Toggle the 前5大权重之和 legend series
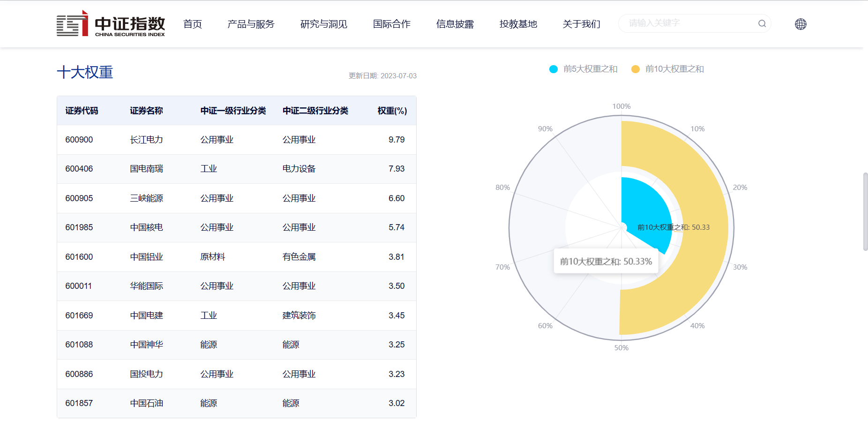 point(584,69)
